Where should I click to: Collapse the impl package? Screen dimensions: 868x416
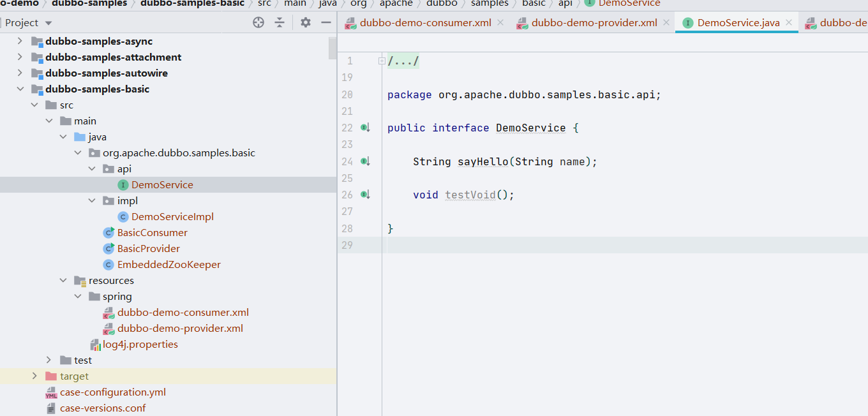92,200
